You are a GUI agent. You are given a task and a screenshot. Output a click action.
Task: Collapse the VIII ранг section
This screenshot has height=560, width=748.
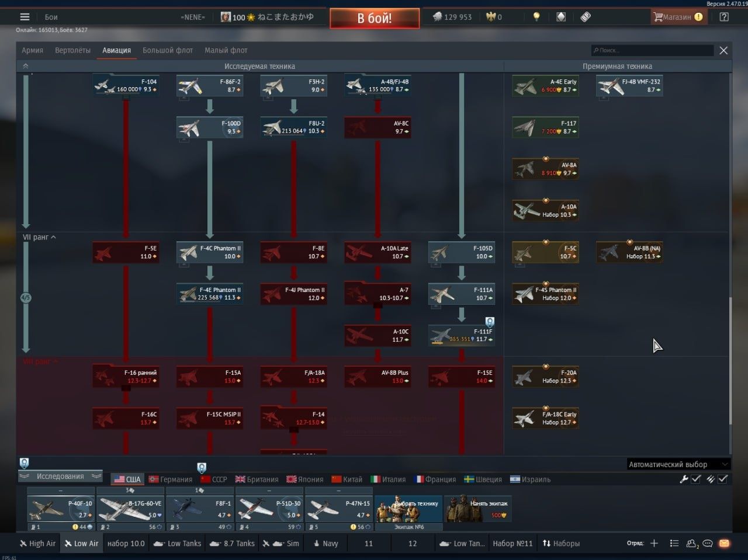(x=40, y=361)
